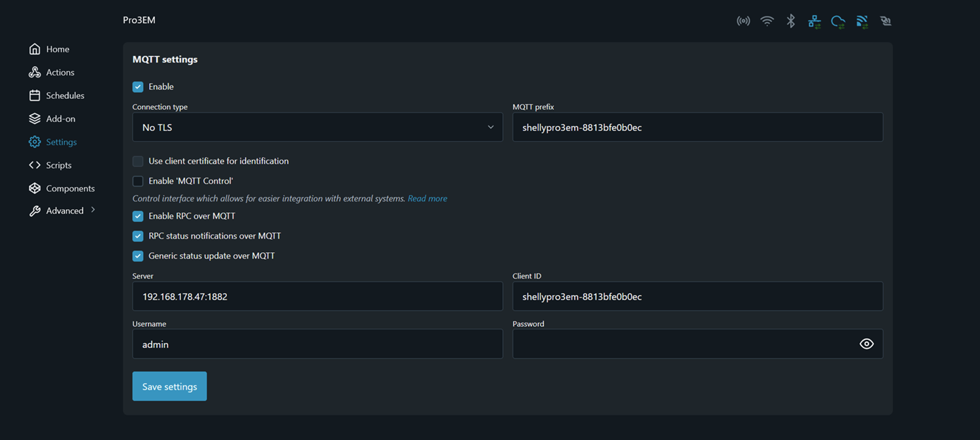Uncheck the Enable MQTT checkbox

point(138,87)
